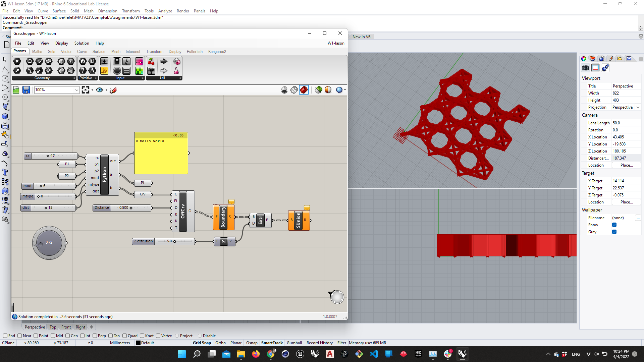Click the gradient control Input icon
Screen dimensions: 644x362
coord(139,61)
